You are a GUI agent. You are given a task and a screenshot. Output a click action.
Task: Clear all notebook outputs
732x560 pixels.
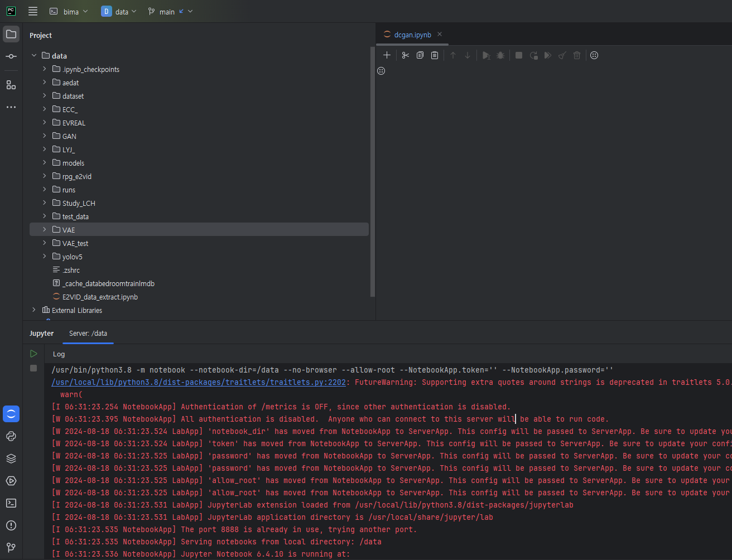click(x=562, y=55)
